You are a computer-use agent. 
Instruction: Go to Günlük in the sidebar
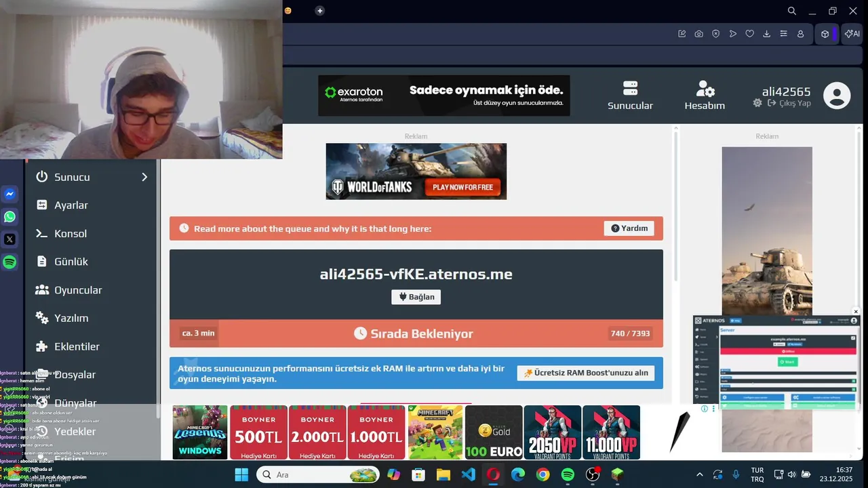(x=91, y=262)
